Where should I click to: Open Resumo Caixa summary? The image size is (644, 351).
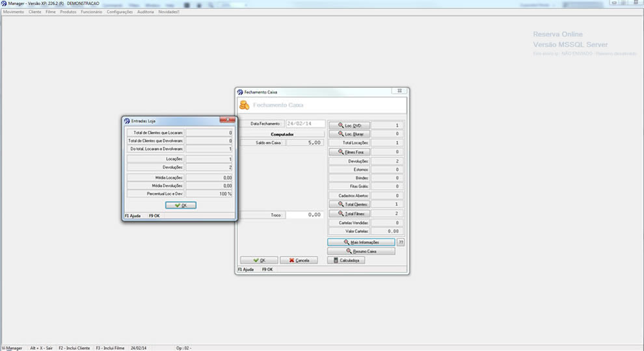[x=361, y=251]
